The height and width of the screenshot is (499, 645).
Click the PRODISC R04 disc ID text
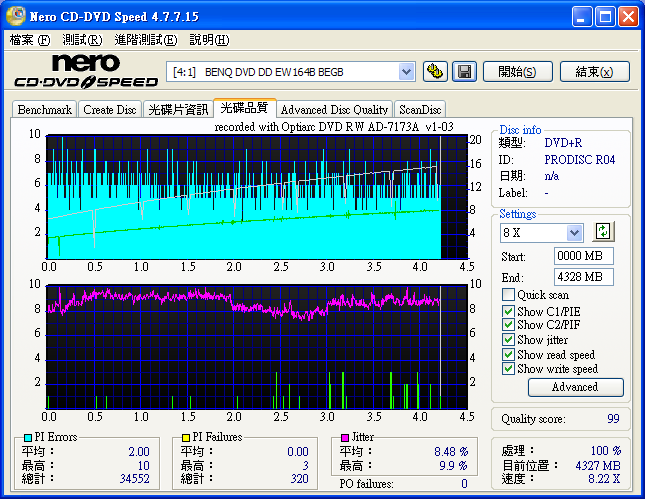point(580,160)
